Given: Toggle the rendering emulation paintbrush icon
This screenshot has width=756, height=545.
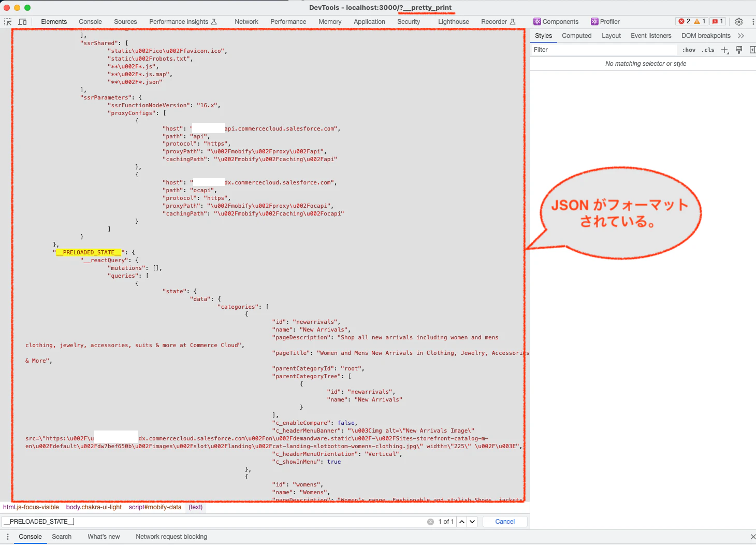Looking at the screenshot, I should [x=739, y=50].
